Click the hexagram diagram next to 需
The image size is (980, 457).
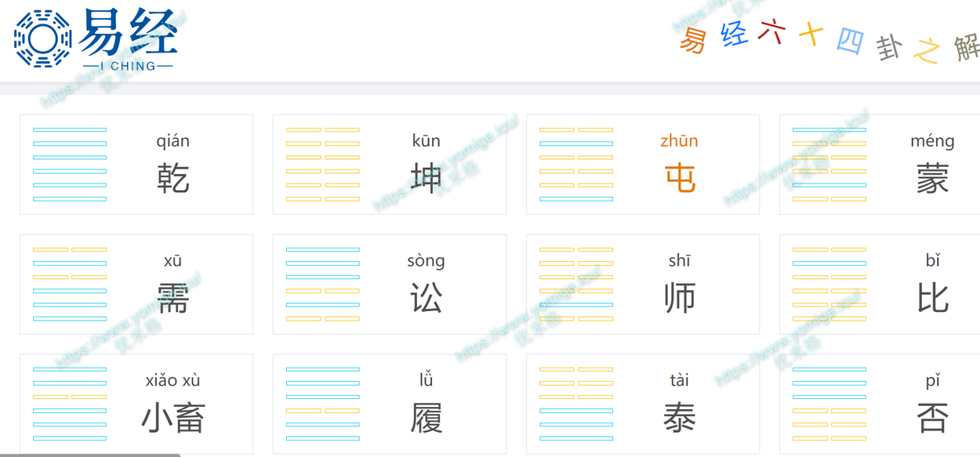pyautogui.click(x=70, y=284)
